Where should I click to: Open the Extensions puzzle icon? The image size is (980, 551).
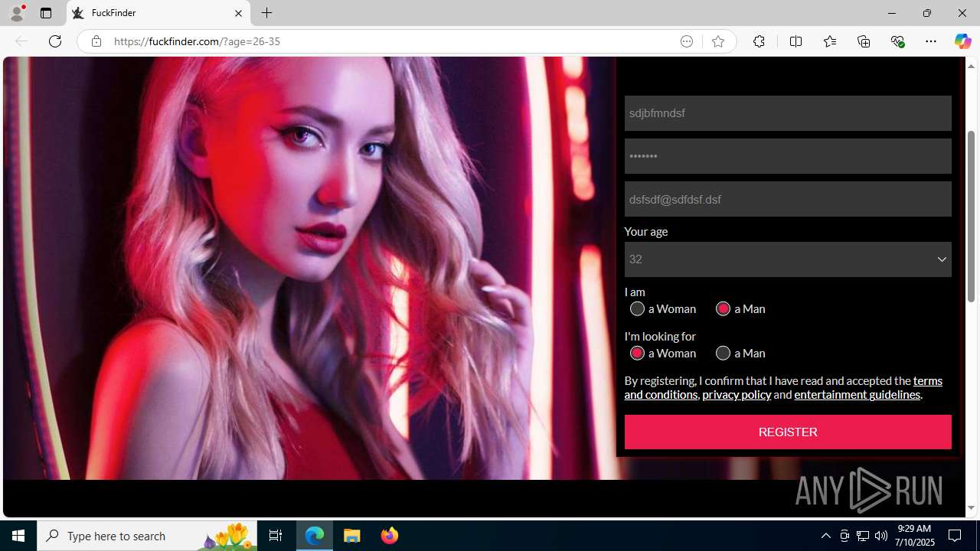pos(759,41)
